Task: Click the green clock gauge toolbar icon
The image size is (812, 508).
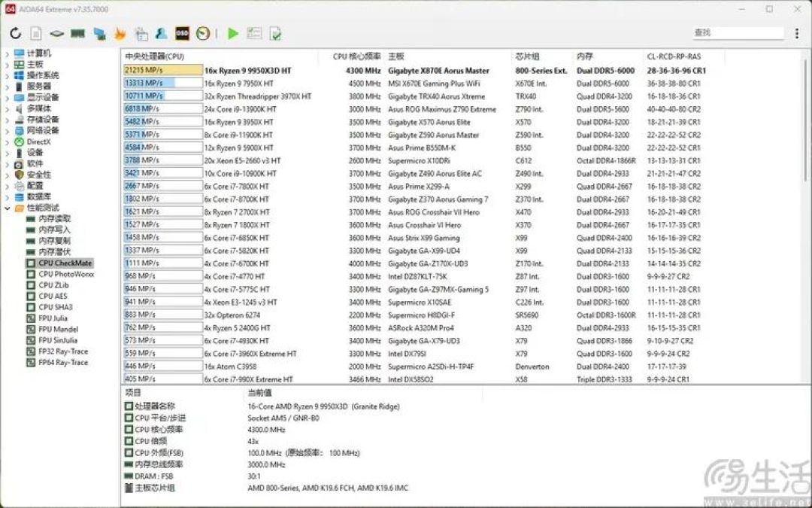Action: click(x=203, y=34)
